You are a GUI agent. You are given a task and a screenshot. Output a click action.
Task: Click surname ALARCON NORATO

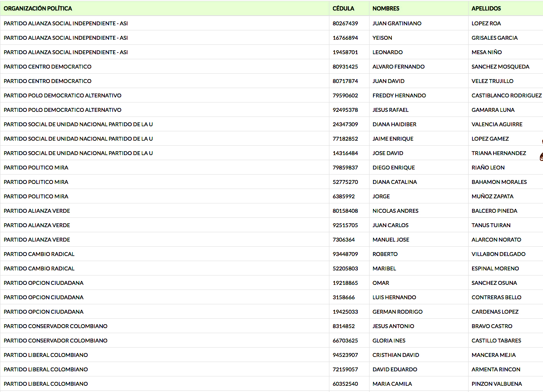(x=496, y=240)
